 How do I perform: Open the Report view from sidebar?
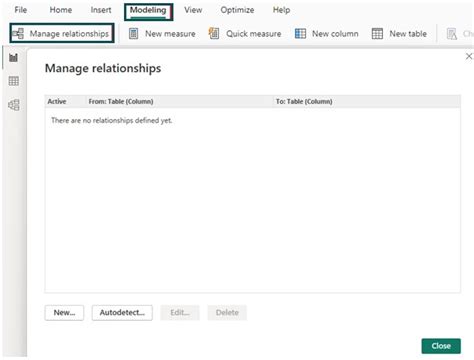pyautogui.click(x=14, y=57)
